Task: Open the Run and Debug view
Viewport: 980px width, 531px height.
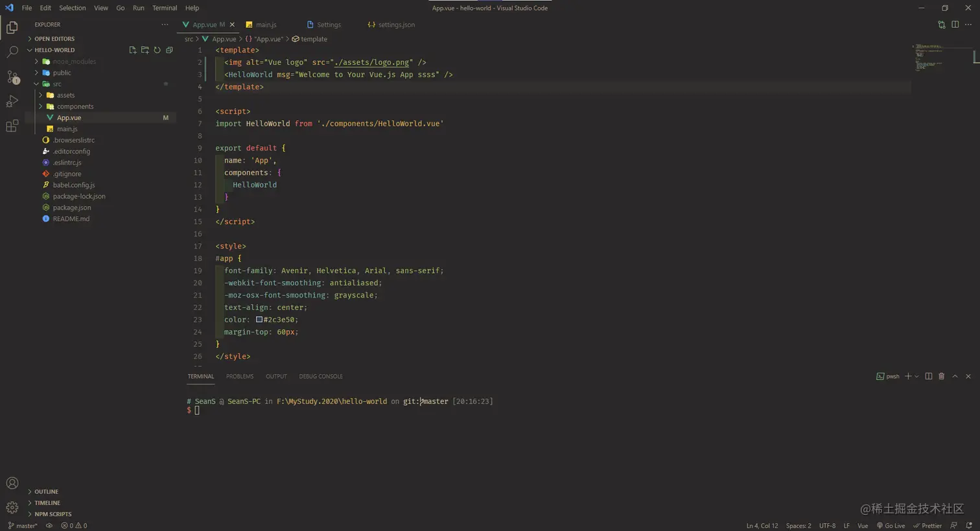Action: tap(12, 101)
